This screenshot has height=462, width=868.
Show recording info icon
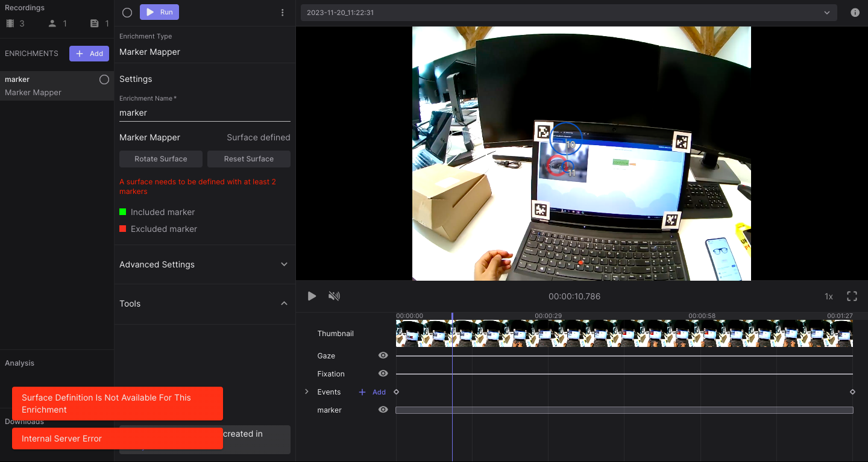click(855, 13)
